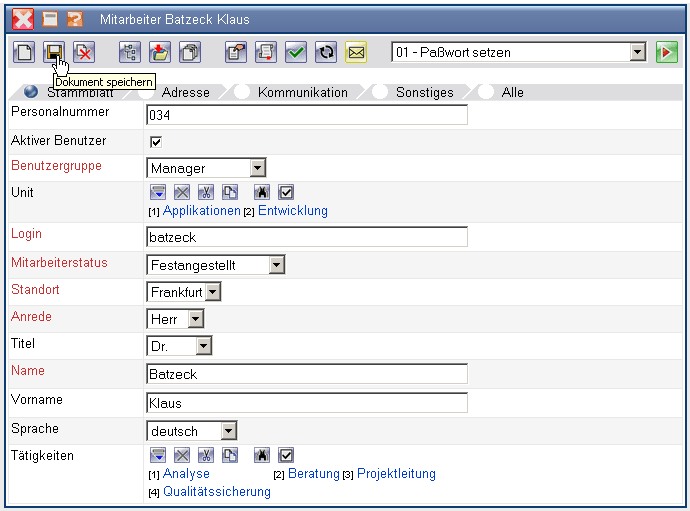Open the Entwicklung unit link
The image size is (690, 511).
pos(292,211)
